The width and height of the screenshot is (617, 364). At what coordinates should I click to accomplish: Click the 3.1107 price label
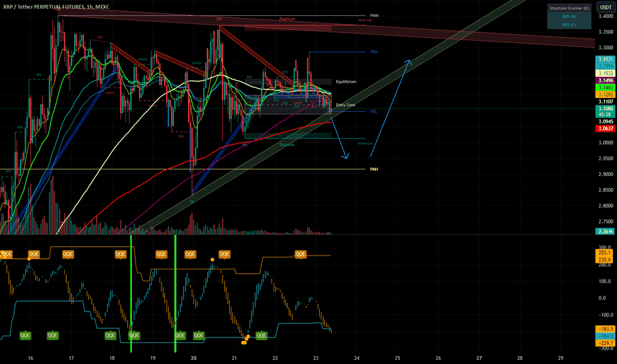tap(606, 101)
